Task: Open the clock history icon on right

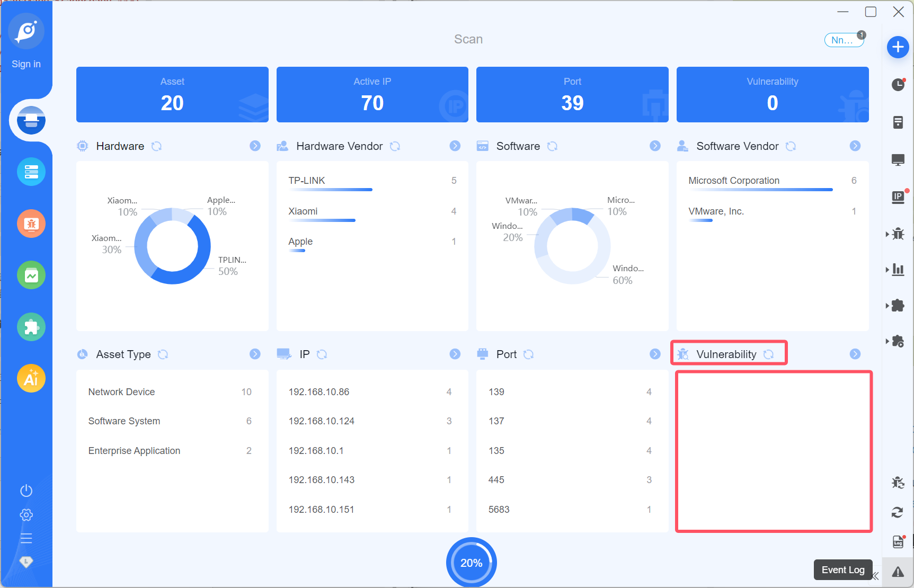Action: 898,85
